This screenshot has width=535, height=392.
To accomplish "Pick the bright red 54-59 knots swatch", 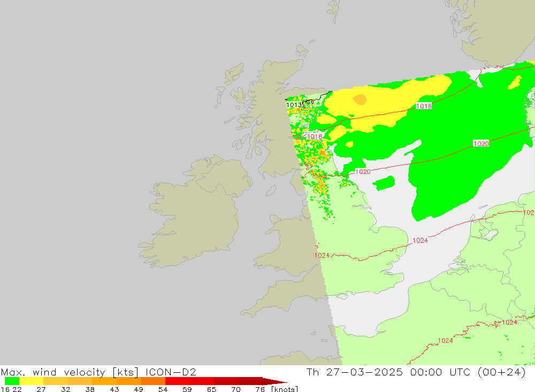I will click(x=177, y=381).
